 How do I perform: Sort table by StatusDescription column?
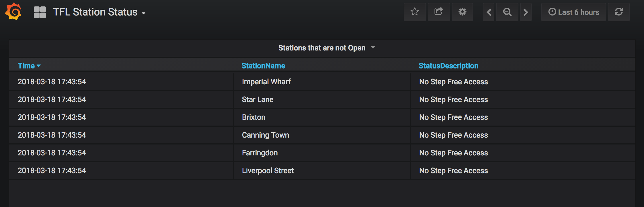(448, 66)
